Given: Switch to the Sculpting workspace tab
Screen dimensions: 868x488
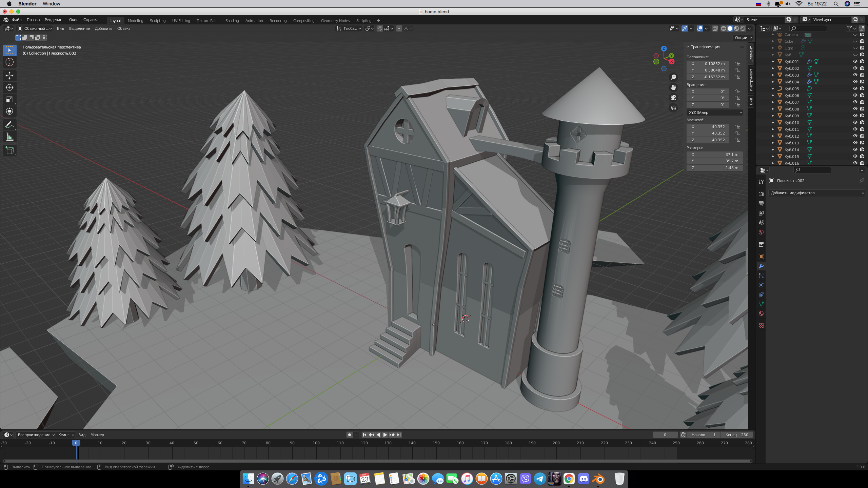Looking at the screenshot, I should pos(158,20).
